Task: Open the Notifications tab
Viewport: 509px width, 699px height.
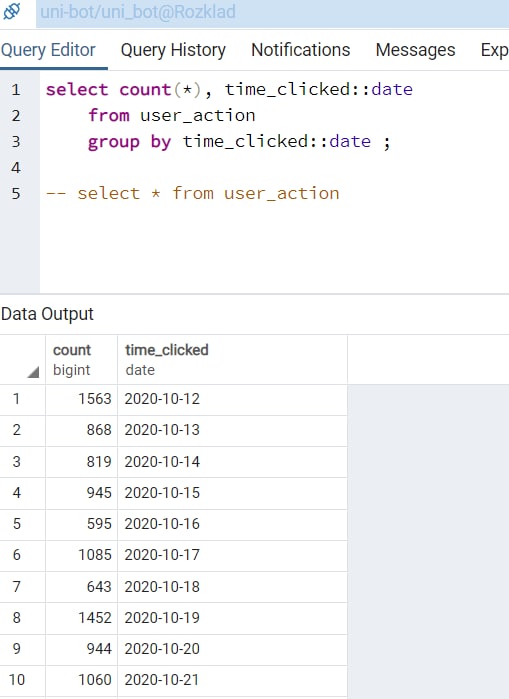Action: (301, 50)
